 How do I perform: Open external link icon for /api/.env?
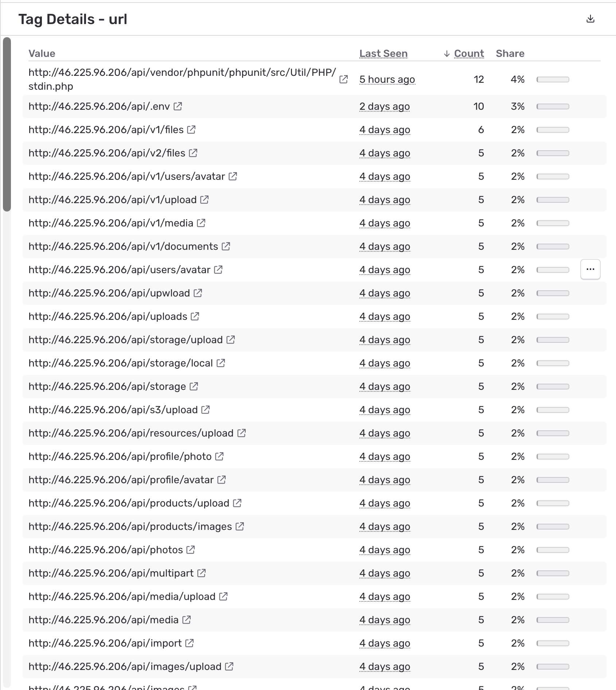[x=178, y=106]
